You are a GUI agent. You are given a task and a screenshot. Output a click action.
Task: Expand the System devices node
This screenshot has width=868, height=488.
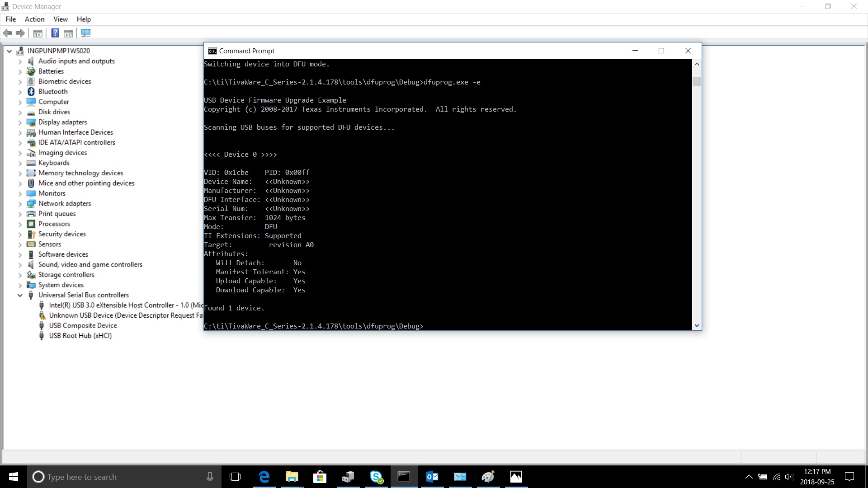point(20,285)
